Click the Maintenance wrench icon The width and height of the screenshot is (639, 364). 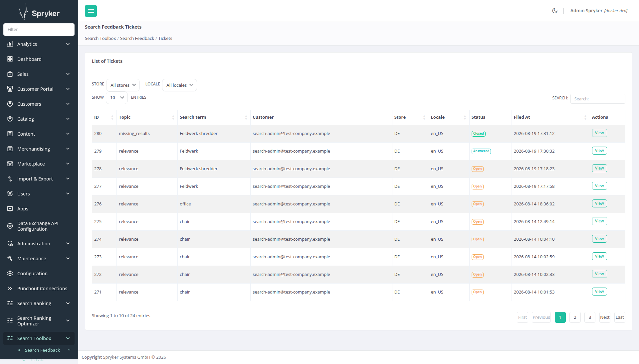10,258
